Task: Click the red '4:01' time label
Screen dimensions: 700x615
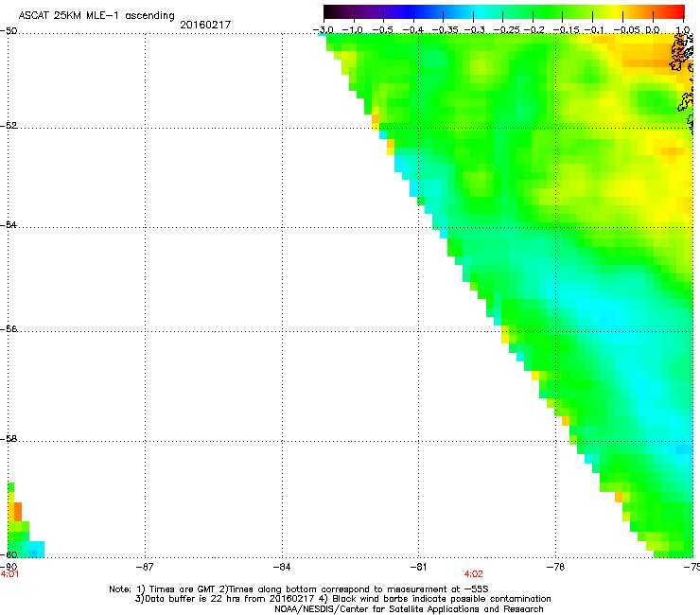Action: click(9, 574)
